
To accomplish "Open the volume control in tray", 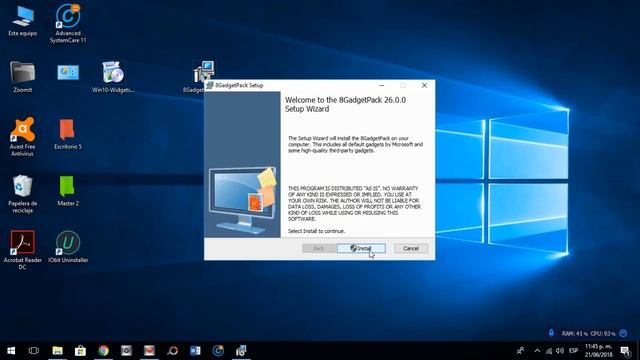I will click(560, 351).
